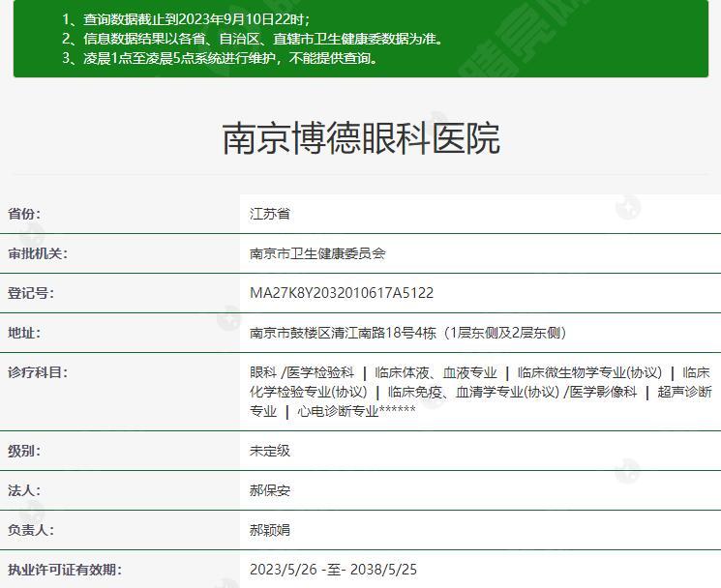Viewport: 721px width, 588px height.
Task: Click the legal person name 郝保安
Action: tap(270, 490)
